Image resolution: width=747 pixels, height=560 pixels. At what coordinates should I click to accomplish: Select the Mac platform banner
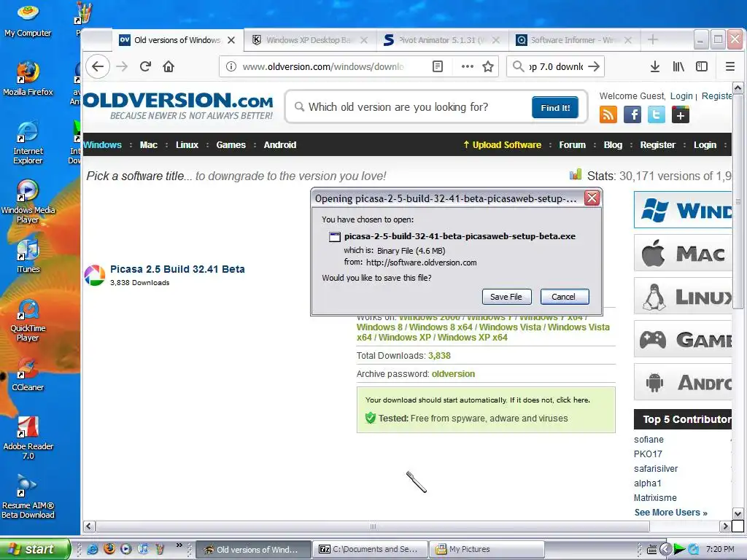(x=683, y=253)
